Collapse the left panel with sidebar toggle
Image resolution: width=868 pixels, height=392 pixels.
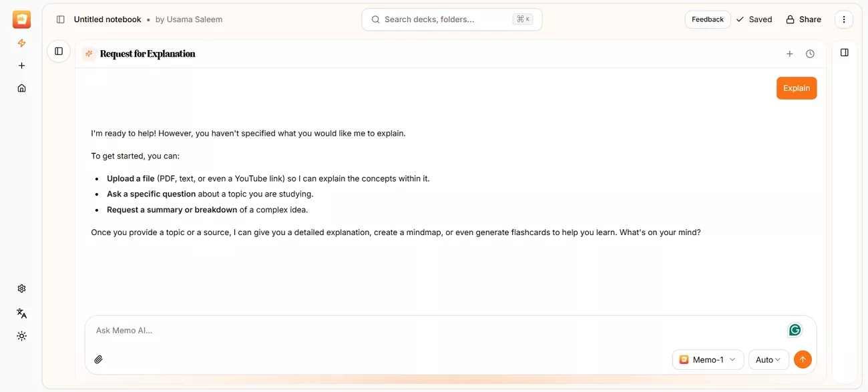[x=59, y=50]
